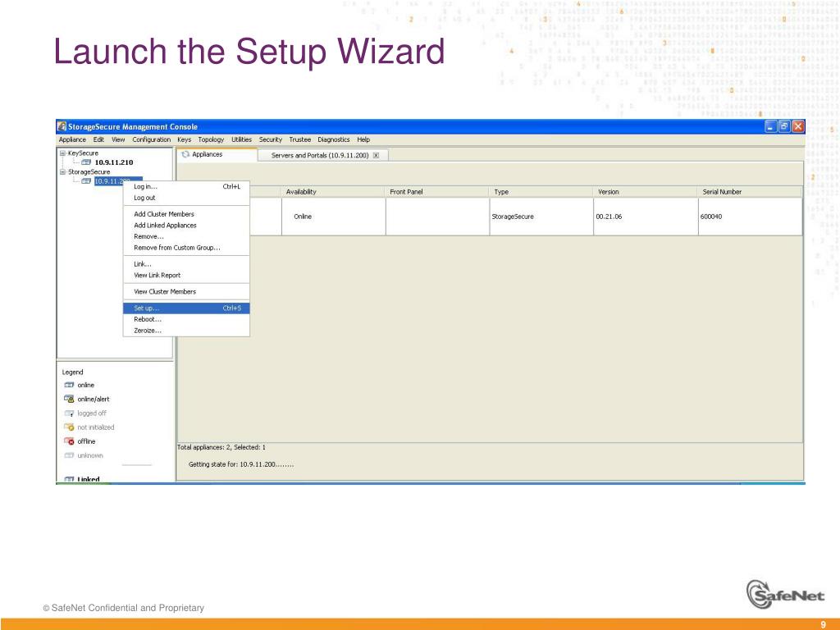Click the 10.9.11.210 appliance icon
The image size is (840, 630).
pyautogui.click(x=86, y=162)
